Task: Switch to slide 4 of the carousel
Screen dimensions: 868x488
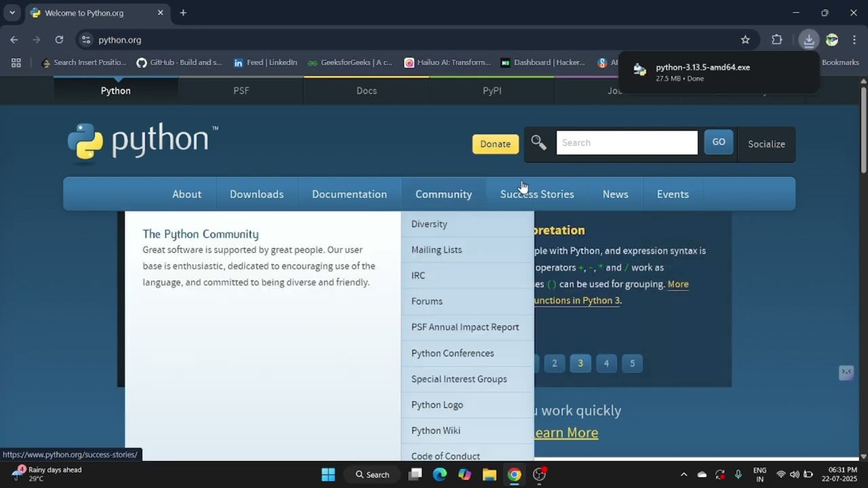Action: (x=606, y=363)
